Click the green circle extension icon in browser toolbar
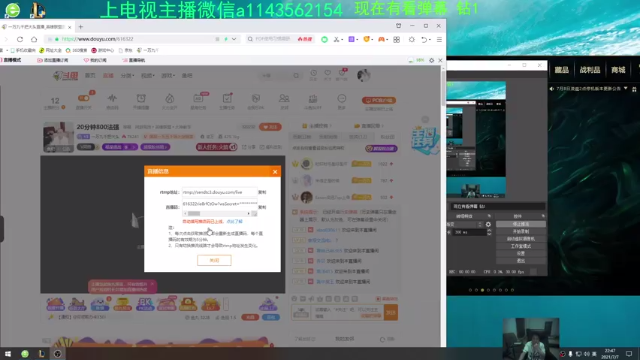Image resolution: width=640 pixels, height=360 pixels. click(x=324, y=39)
